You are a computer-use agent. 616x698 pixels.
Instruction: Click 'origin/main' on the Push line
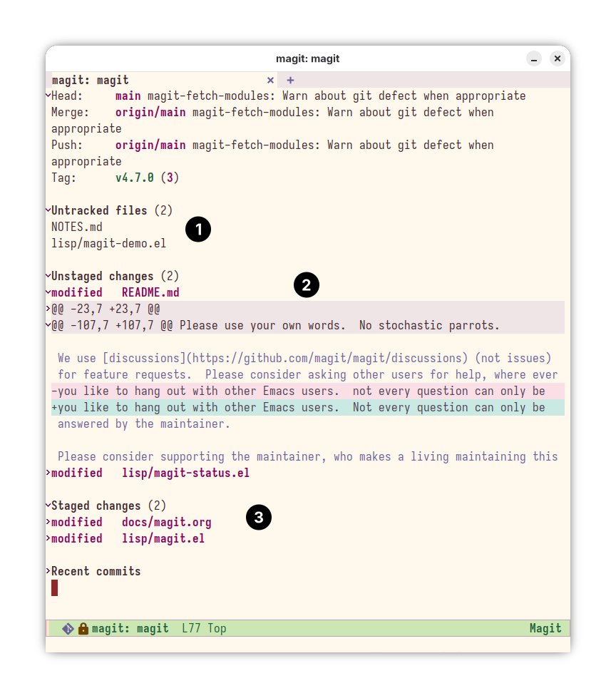pos(150,145)
